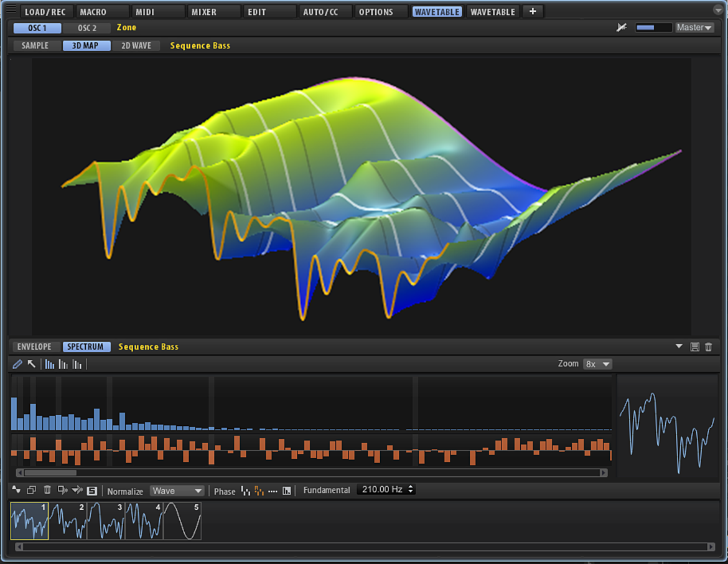Open the Normalize Wave dropdown
728x564 pixels.
(x=177, y=491)
